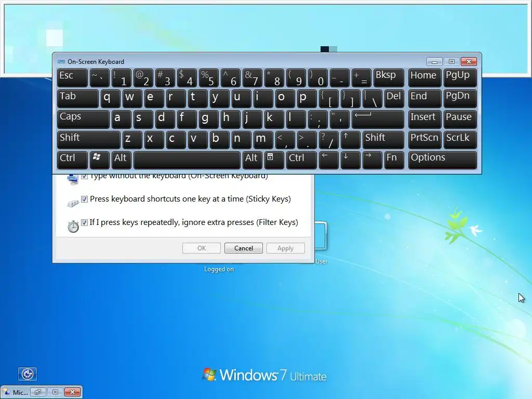Open keyboard Options key
This screenshot has width=532, height=399.
coord(443,160)
